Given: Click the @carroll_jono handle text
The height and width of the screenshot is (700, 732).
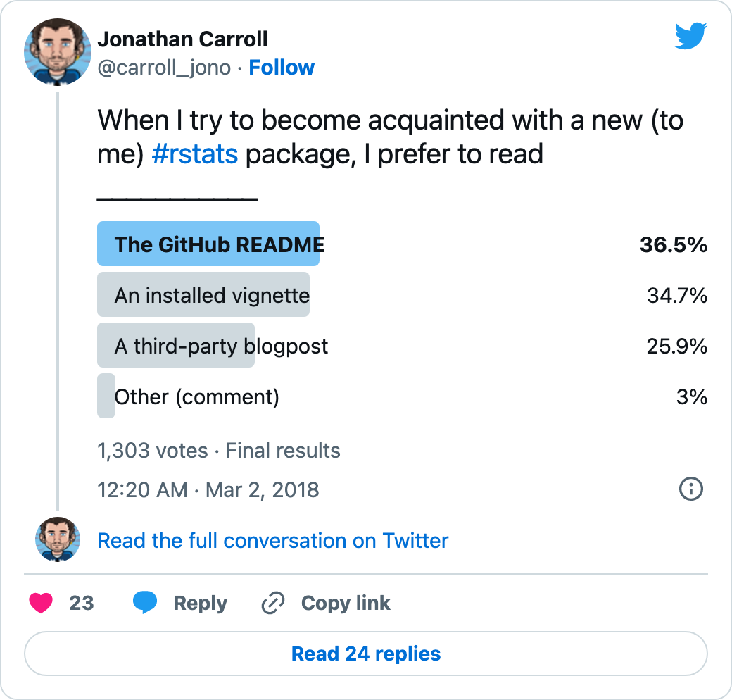Looking at the screenshot, I should (164, 68).
